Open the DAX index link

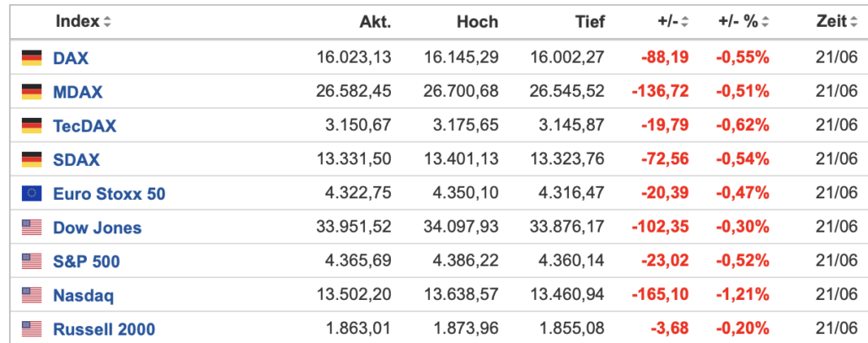tap(70, 58)
